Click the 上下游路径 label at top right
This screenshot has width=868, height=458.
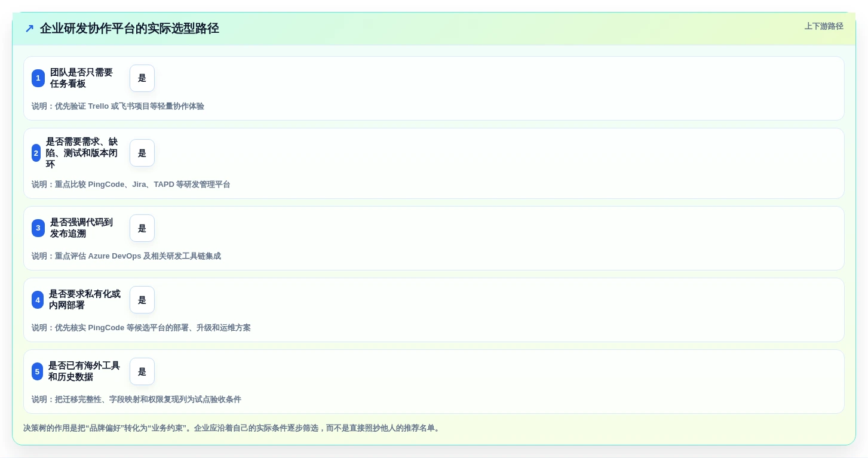824,26
